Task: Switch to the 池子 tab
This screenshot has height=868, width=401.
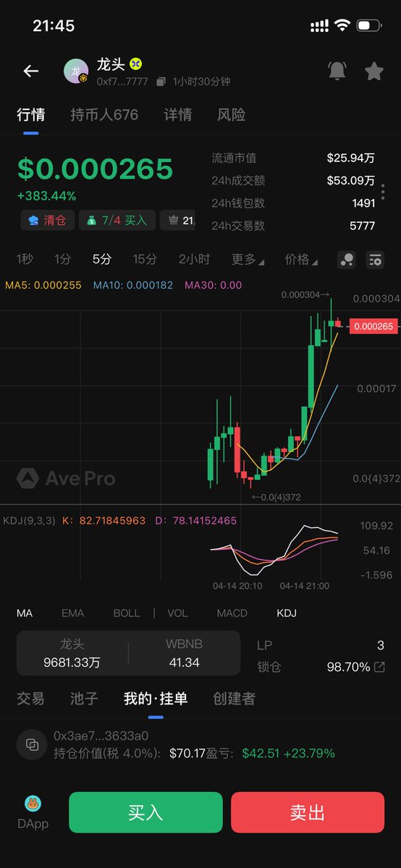Action: point(84,699)
